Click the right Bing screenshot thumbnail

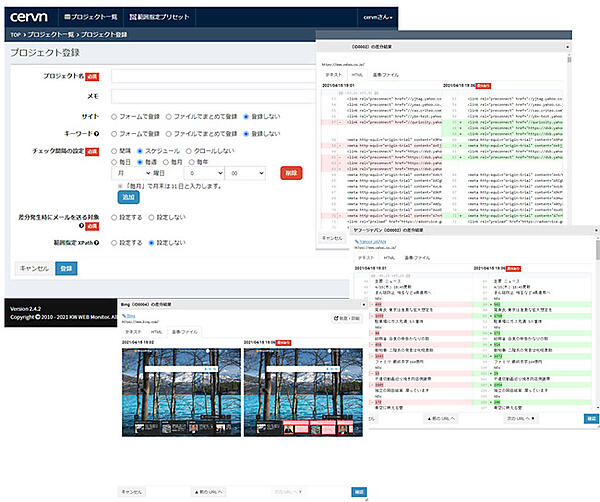click(303, 392)
